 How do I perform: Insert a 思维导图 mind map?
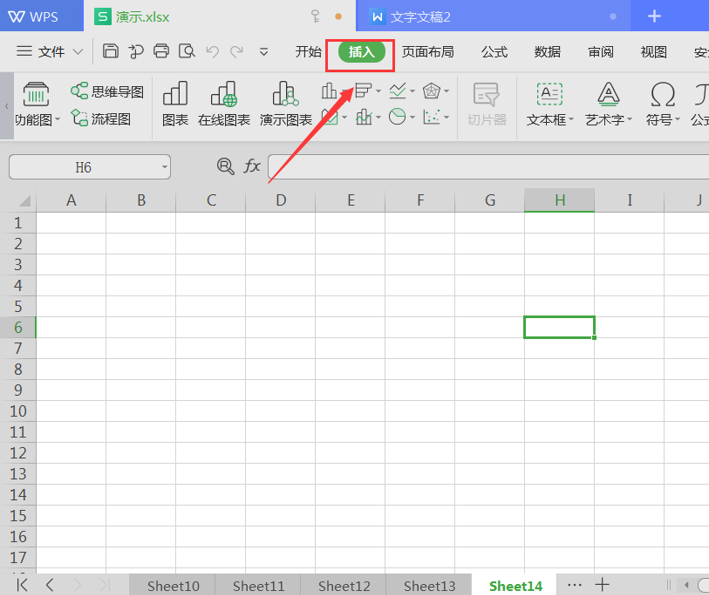click(107, 91)
